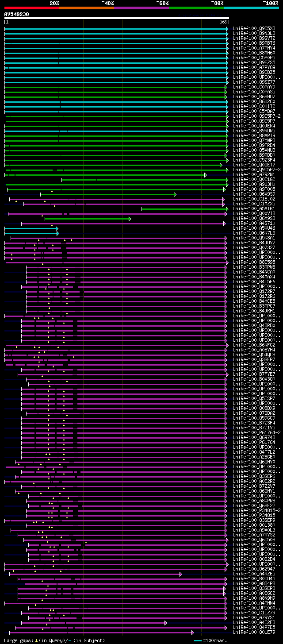Select the UniRef100_Q6R748 label
The image size is (283, 644).
click(x=254, y=437)
